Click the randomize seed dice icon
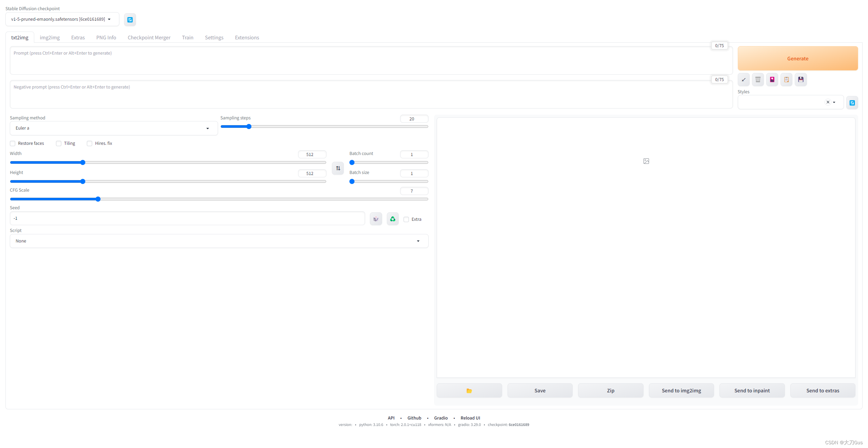 pyautogui.click(x=376, y=219)
